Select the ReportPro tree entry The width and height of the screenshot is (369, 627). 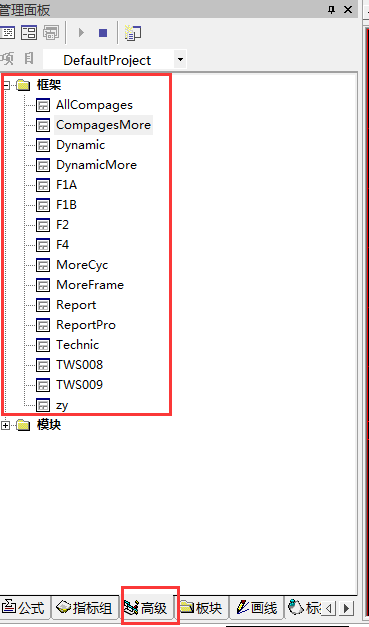(86, 325)
